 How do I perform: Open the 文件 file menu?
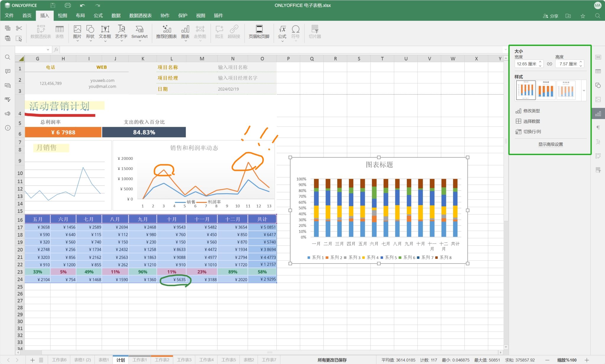[x=9, y=16]
